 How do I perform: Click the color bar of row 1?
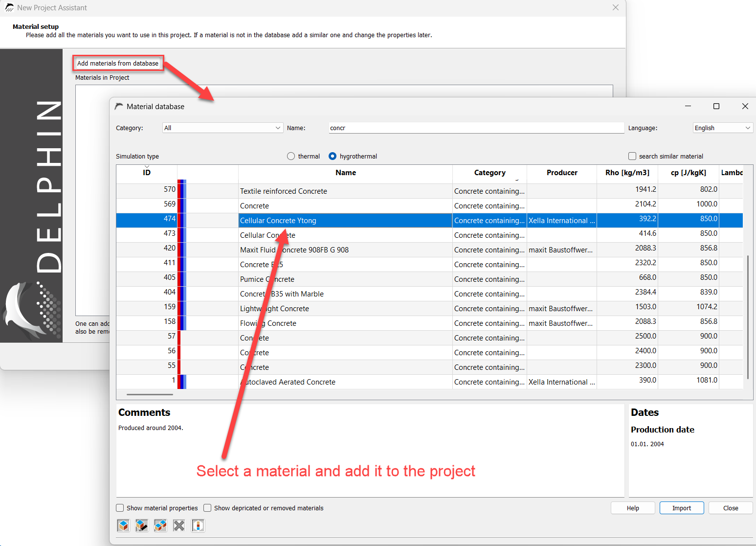(182, 382)
